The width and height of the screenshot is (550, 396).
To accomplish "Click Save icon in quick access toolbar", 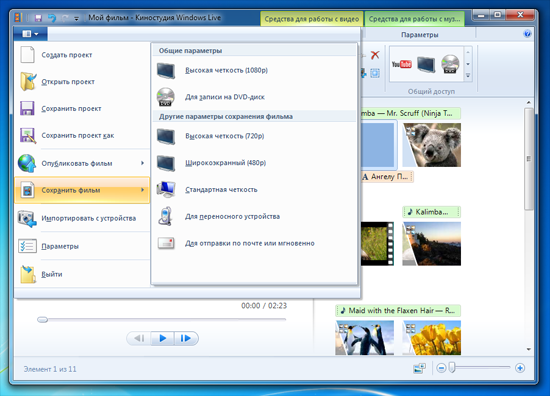I will pos(38,18).
